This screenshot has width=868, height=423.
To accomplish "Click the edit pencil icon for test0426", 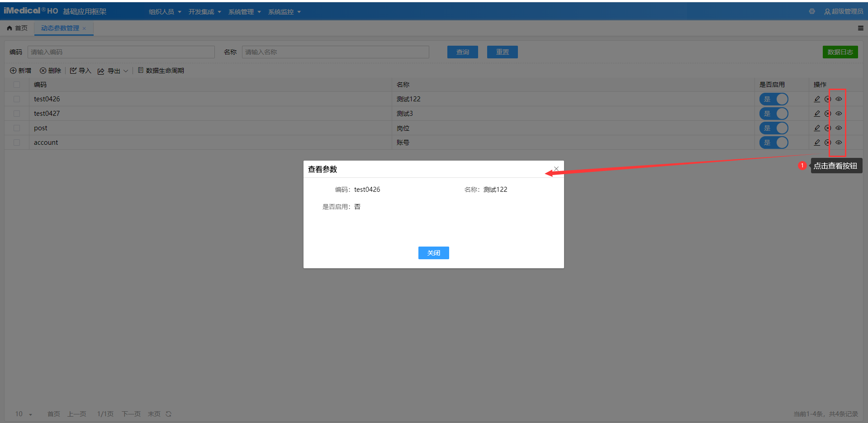I will point(817,99).
